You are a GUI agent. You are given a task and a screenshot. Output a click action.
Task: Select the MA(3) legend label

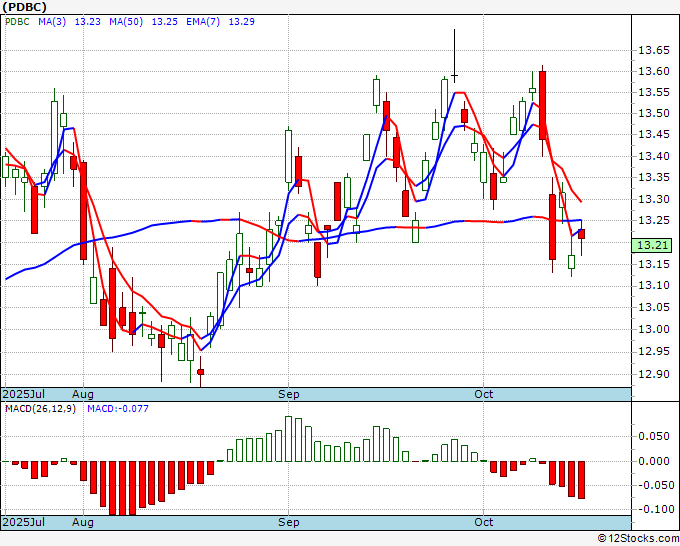click(52, 22)
